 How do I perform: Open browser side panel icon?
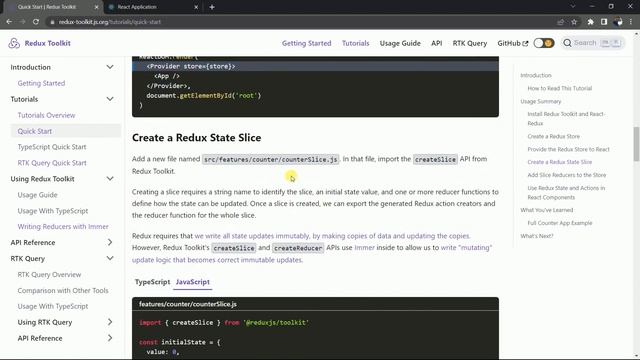point(604,22)
